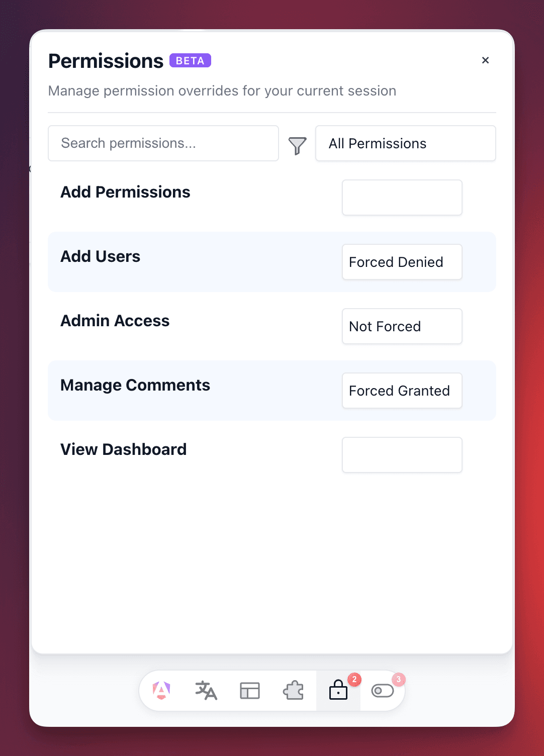Open the All Permissions filter dropdown
Image resolution: width=544 pixels, height=756 pixels.
(x=405, y=143)
